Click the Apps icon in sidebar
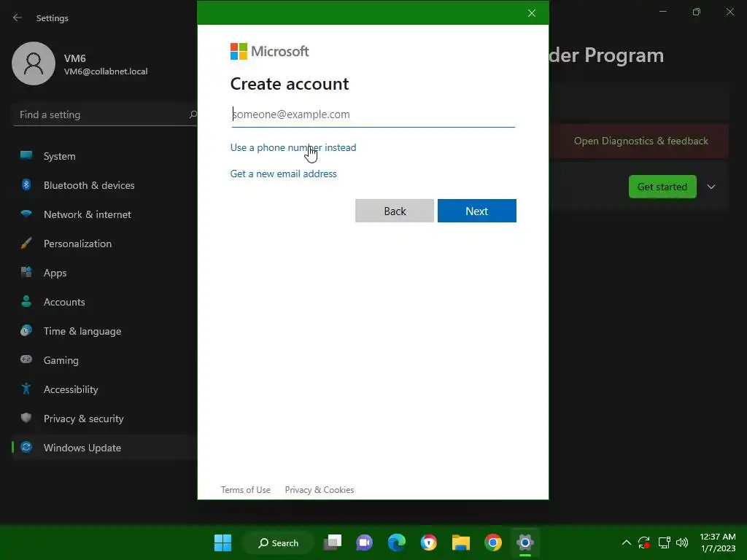The image size is (747, 560). tap(26, 273)
